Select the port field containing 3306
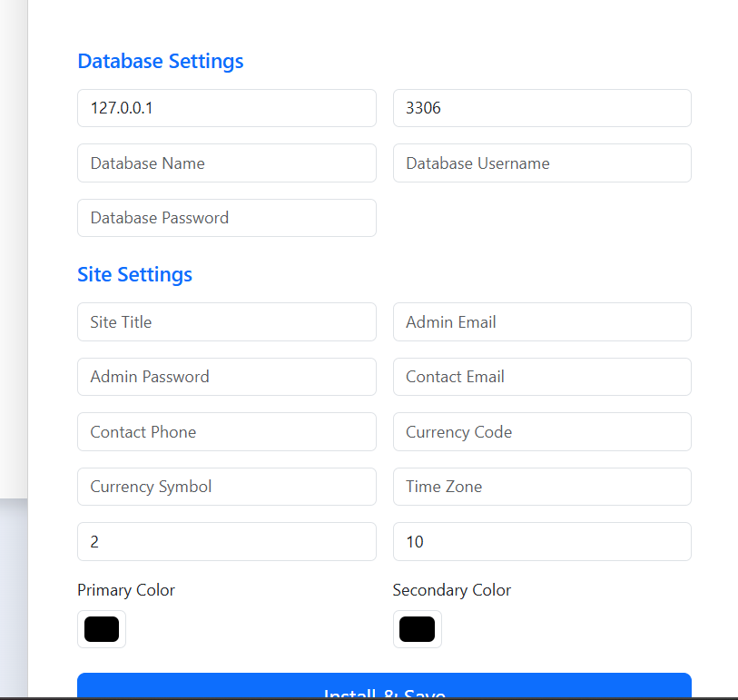Screen dimensions: 738x700 tap(541, 108)
